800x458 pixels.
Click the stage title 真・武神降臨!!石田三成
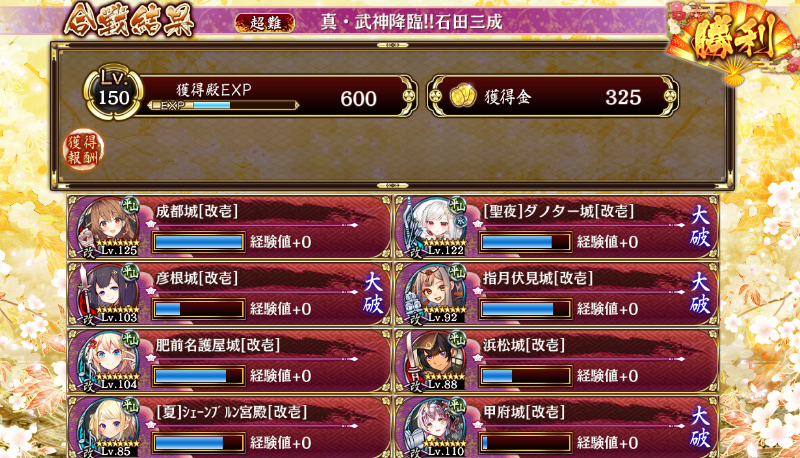tap(412, 22)
